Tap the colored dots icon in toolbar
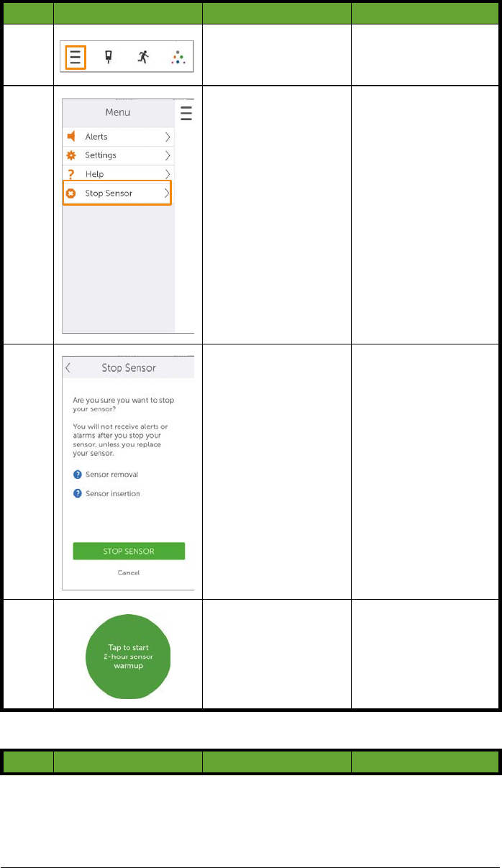 pos(177,58)
